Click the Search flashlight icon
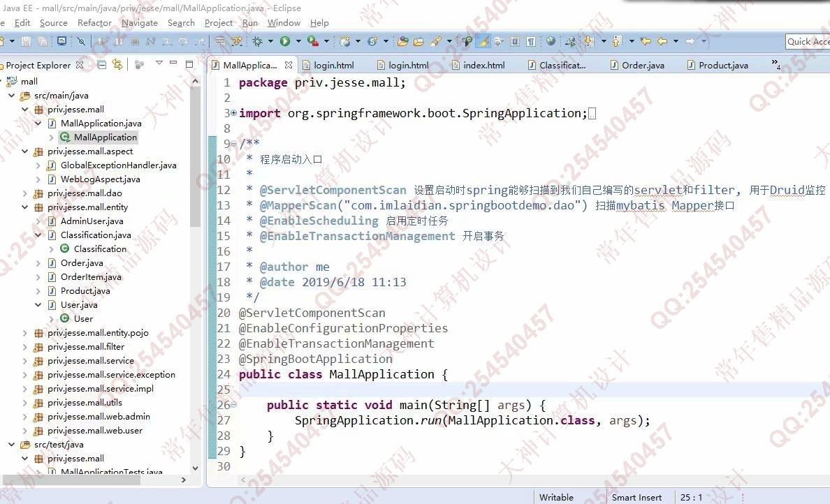The width and height of the screenshot is (830, 504). [x=436, y=41]
